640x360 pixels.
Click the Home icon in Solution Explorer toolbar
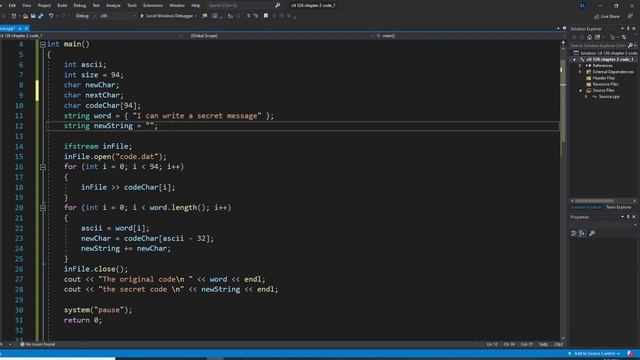pyautogui.click(x=589, y=37)
